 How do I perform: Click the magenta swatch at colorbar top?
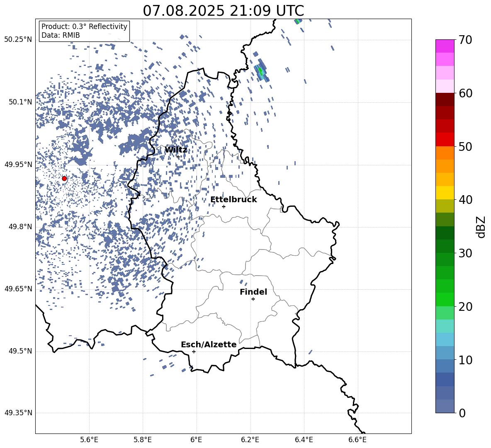(x=445, y=46)
